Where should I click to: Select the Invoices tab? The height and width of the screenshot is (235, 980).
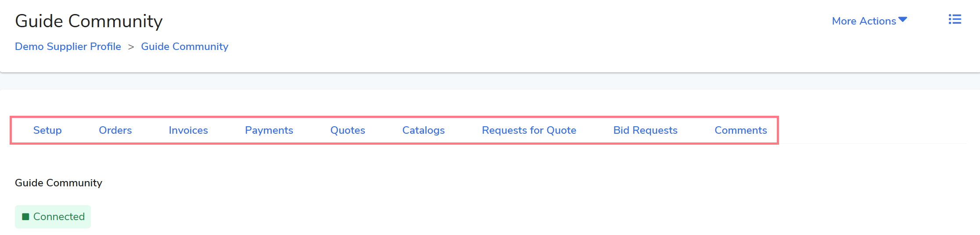click(x=188, y=130)
